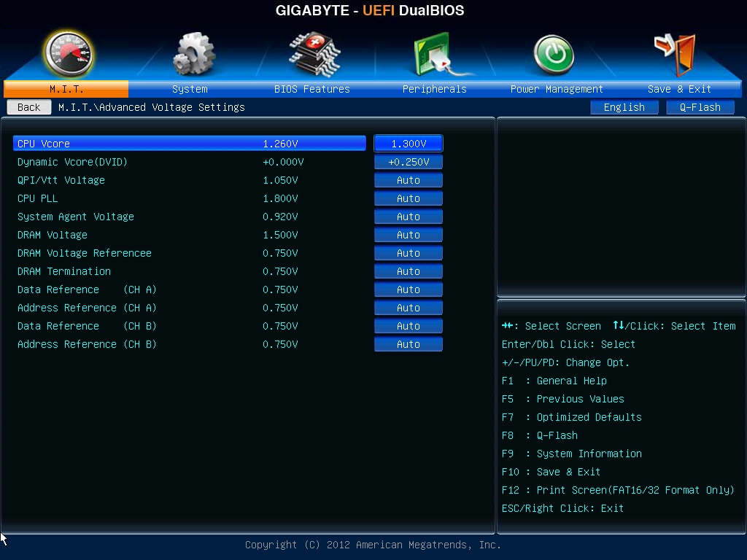Click the QPI/Vtt 1.050V current value
This screenshot has height=560, width=747.
pyautogui.click(x=280, y=180)
